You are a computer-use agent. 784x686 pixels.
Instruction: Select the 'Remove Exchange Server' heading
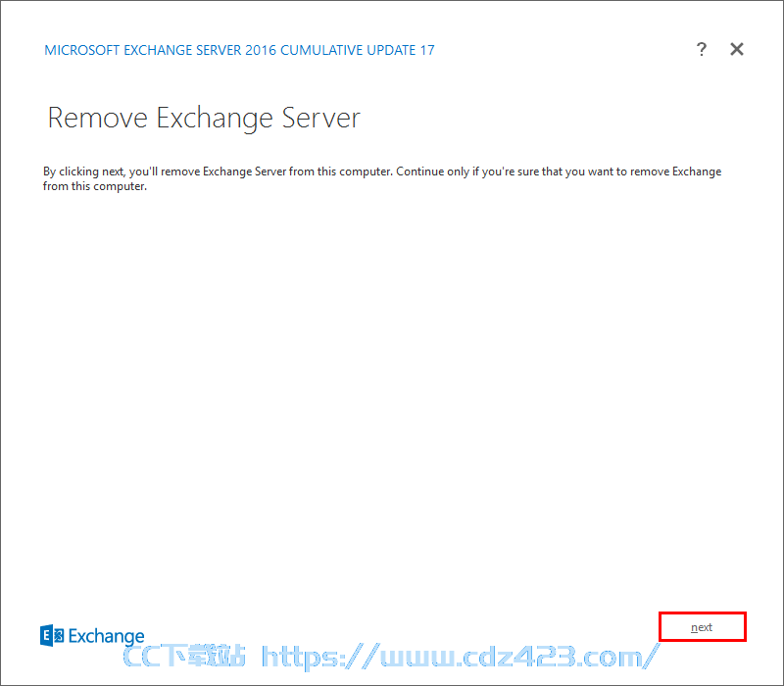[204, 118]
